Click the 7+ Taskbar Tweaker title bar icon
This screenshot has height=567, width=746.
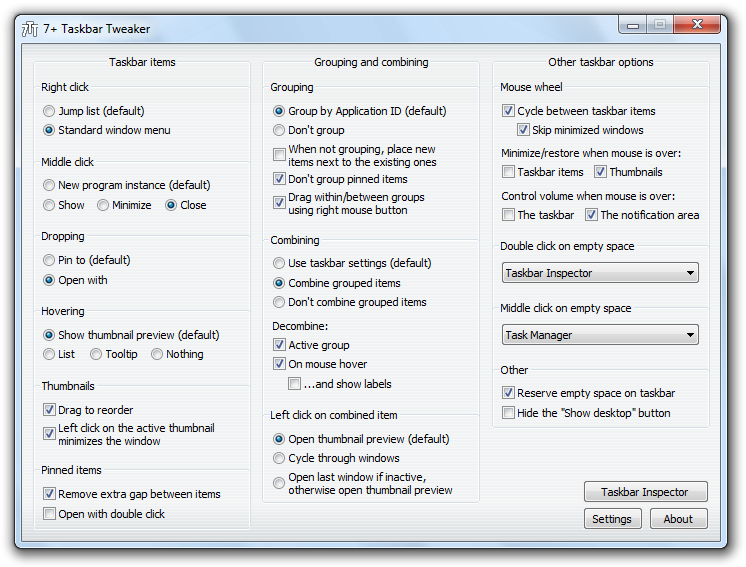(29, 29)
